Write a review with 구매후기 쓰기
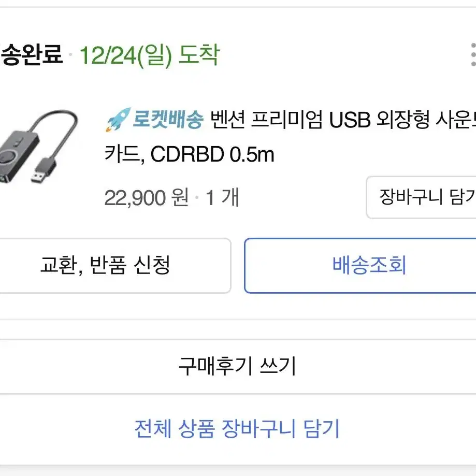476x476 pixels. point(238,366)
